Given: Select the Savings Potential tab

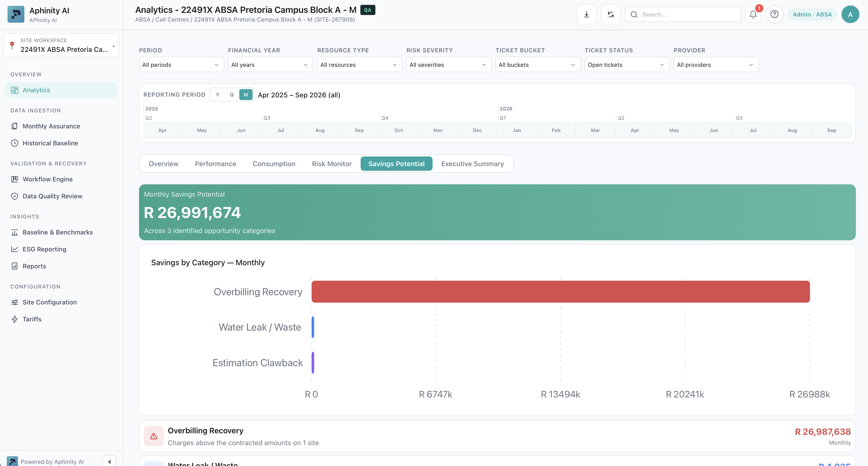Looking at the screenshot, I should click(396, 164).
